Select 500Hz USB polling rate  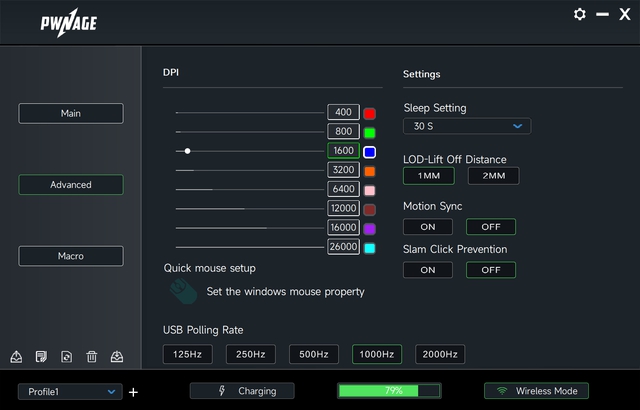coord(313,354)
